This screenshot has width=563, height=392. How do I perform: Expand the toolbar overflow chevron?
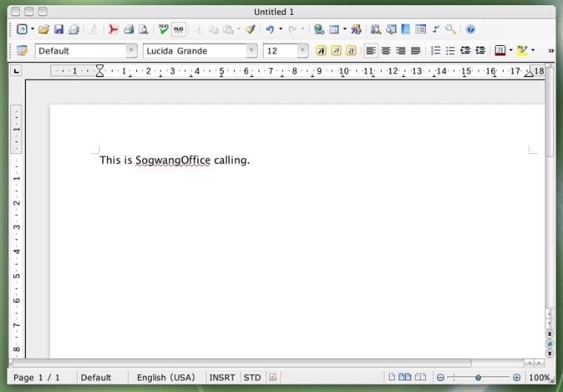coord(550,50)
